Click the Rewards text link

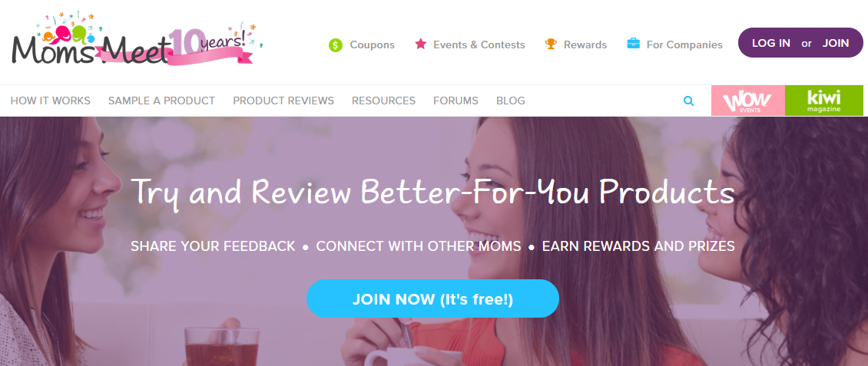(585, 45)
